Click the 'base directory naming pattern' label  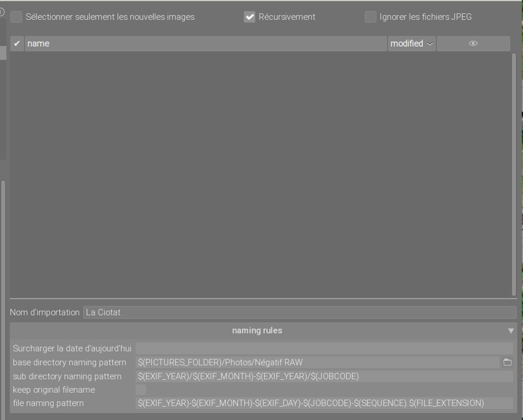point(69,362)
